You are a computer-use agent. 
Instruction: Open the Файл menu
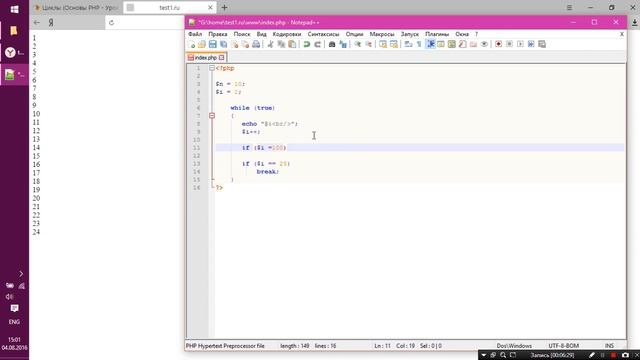coord(195,34)
